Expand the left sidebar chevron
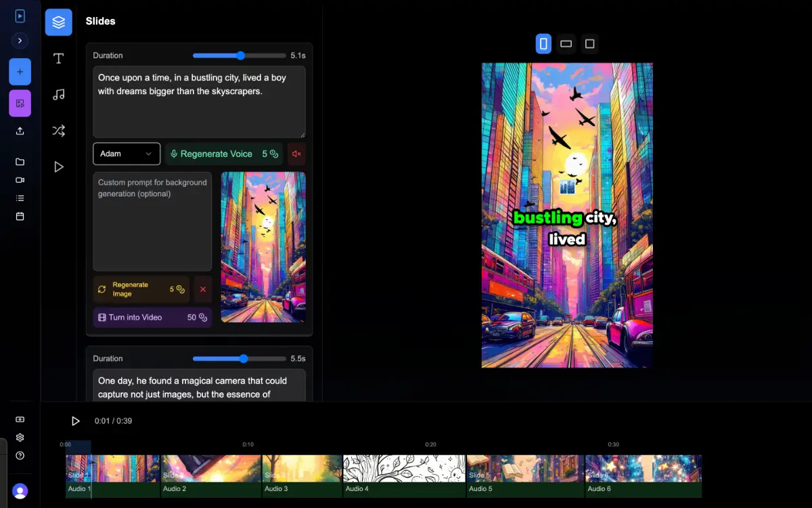This screenshot has width=812, height=508. [20, 41]
